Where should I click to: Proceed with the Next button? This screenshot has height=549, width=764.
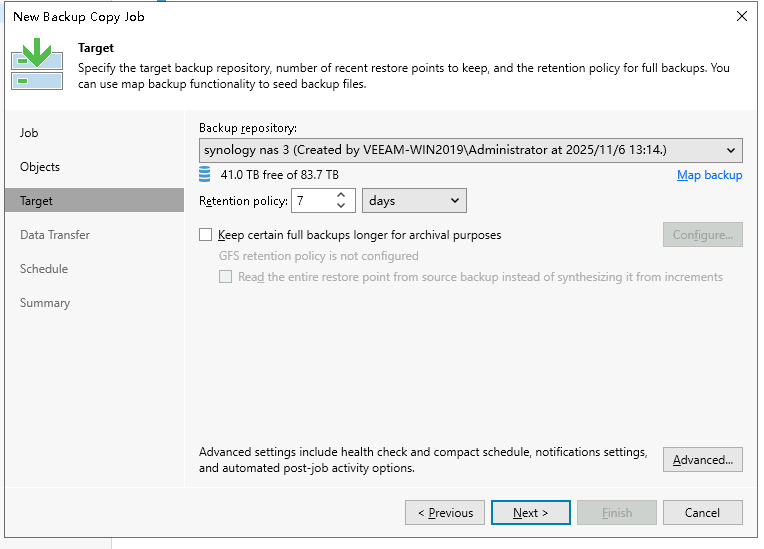(531, 513)
